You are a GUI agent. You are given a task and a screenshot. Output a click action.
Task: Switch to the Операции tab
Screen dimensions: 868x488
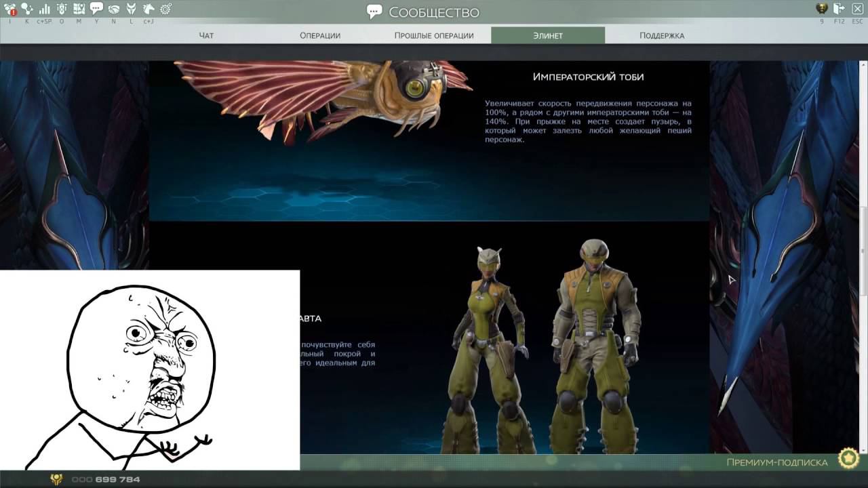320,35
